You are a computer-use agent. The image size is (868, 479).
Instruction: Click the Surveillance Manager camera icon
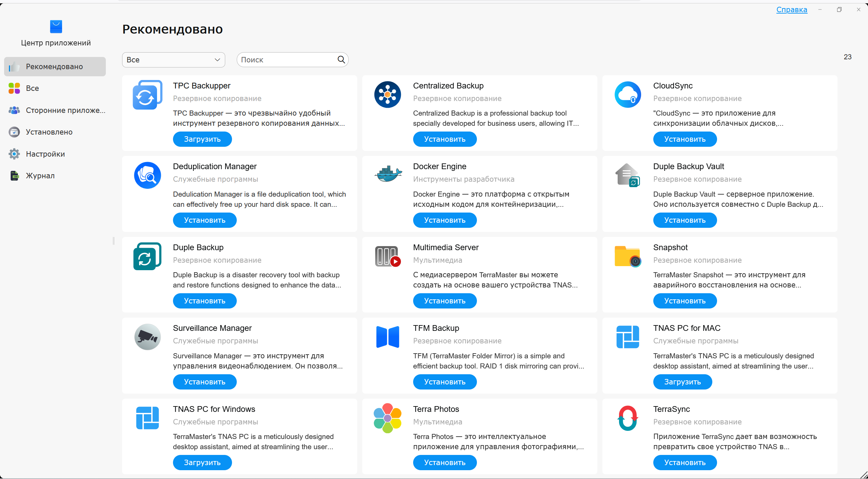click(148, 337)
